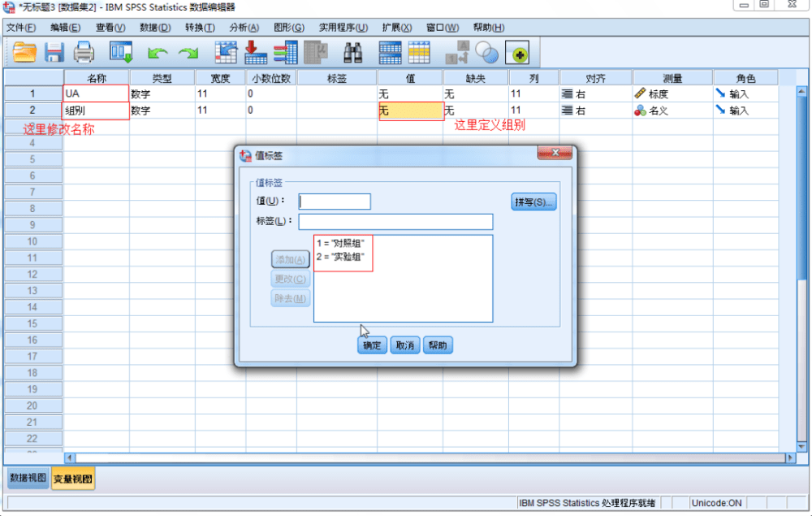Recall recently used dialogs icon

click(121, 52)
